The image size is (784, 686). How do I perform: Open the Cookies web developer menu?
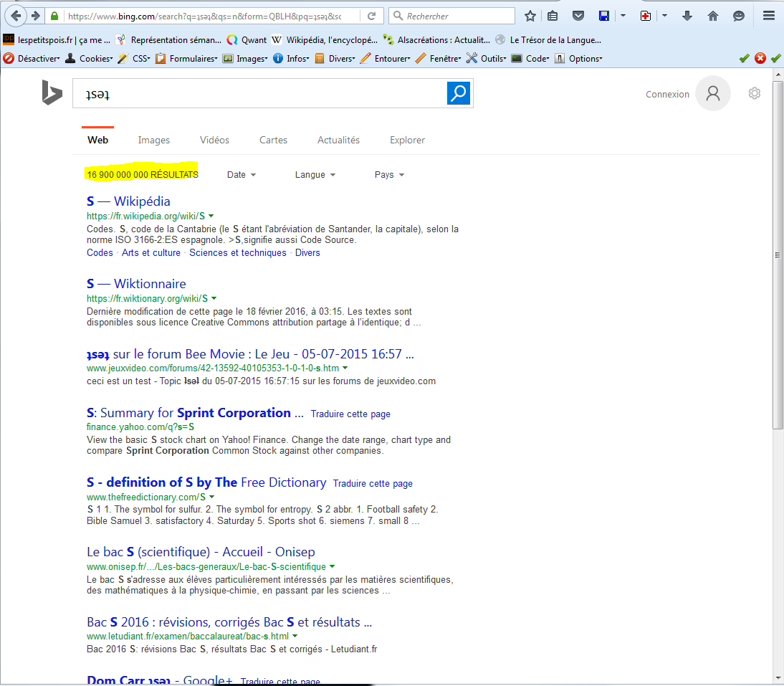tap(90, 59)
